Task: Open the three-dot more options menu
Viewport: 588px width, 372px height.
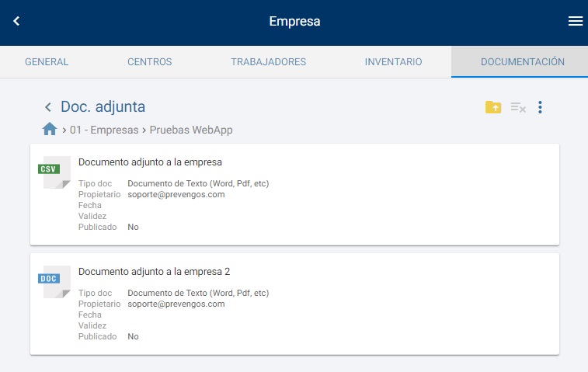Action: click(541, 107)
